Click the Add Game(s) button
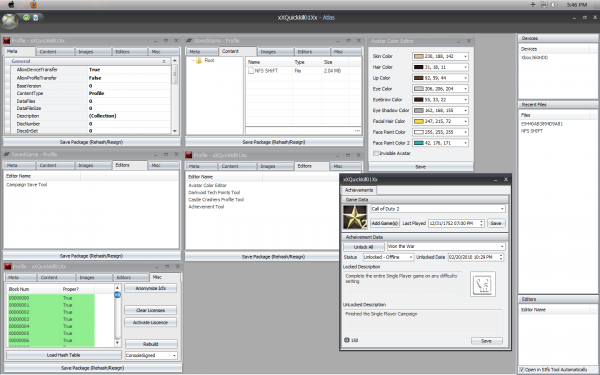This screenshot has width=600, height=375. 385,223
